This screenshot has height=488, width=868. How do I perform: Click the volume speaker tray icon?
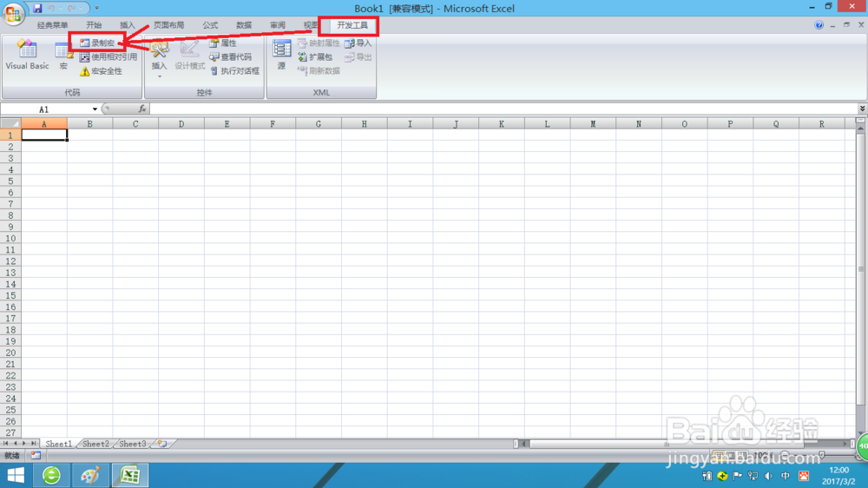(768, 476)
